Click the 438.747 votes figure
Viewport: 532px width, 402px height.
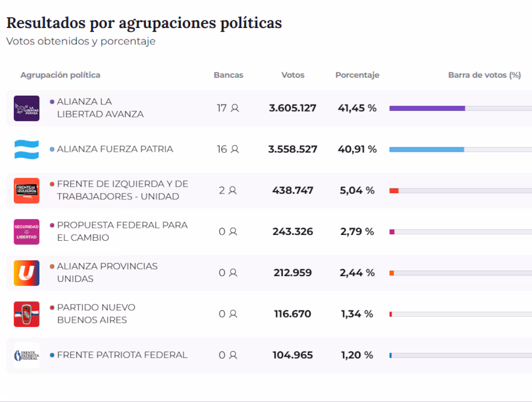pos(293,190)
